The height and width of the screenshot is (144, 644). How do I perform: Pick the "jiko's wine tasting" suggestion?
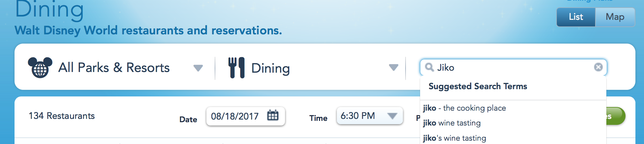click(x=454, y=138)
